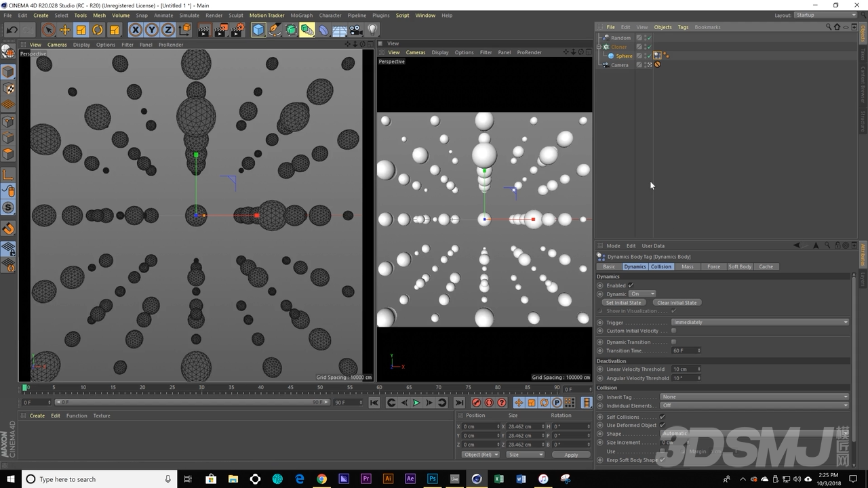Play the animation forwards
This screenshot has width=868, height=488.
[416, 403]
